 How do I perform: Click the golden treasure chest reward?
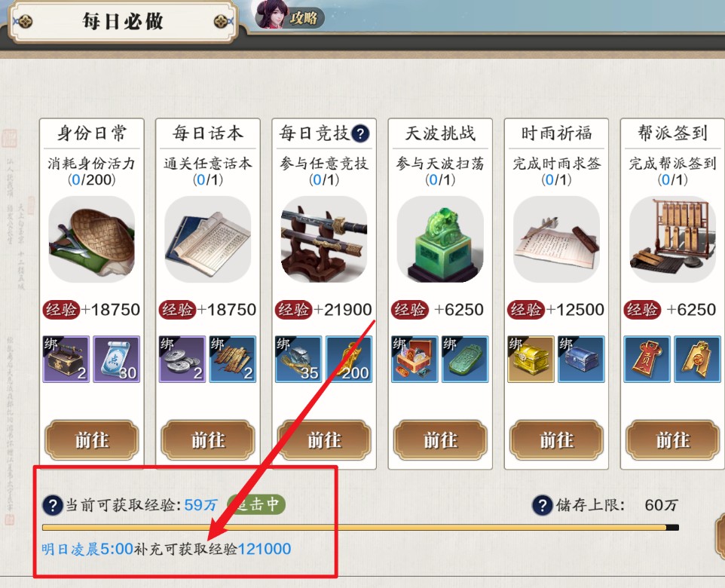tap(531, 360)
